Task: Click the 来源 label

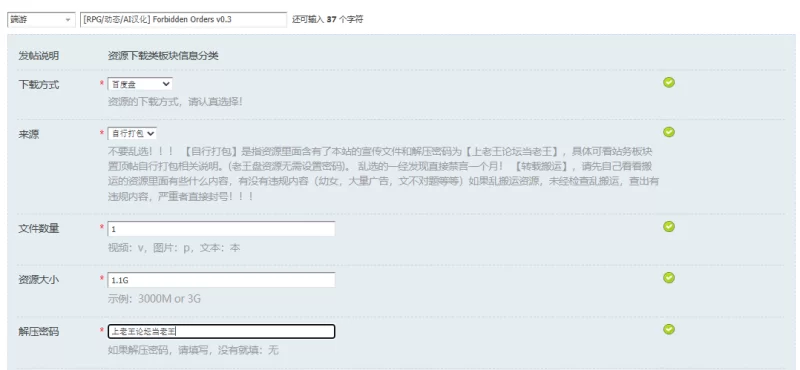Action: [x=29, y=135]
